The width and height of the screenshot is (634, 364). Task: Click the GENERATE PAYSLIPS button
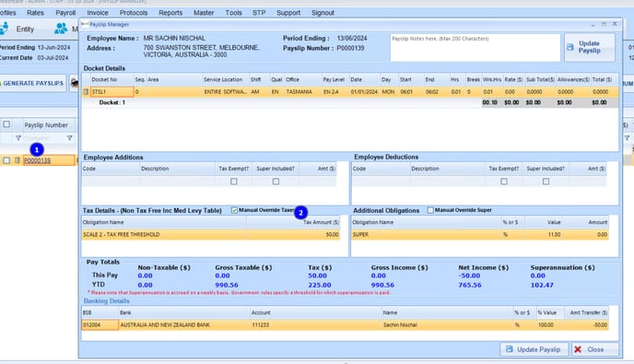33,83
